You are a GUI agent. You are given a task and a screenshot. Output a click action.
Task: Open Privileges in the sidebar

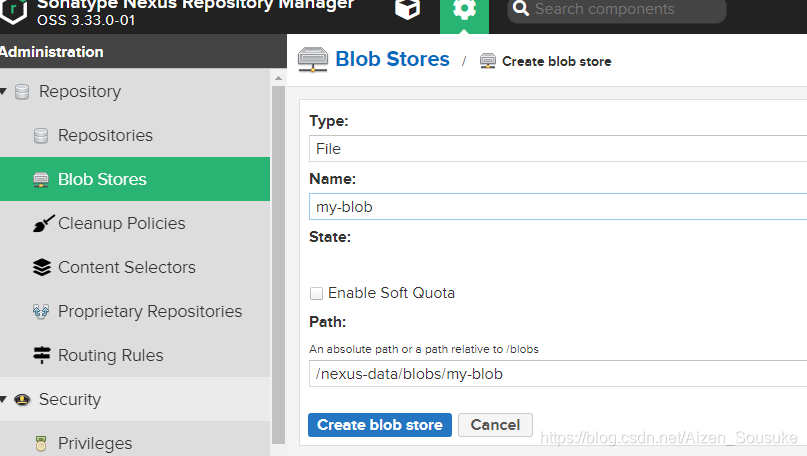tap(95, 443)
